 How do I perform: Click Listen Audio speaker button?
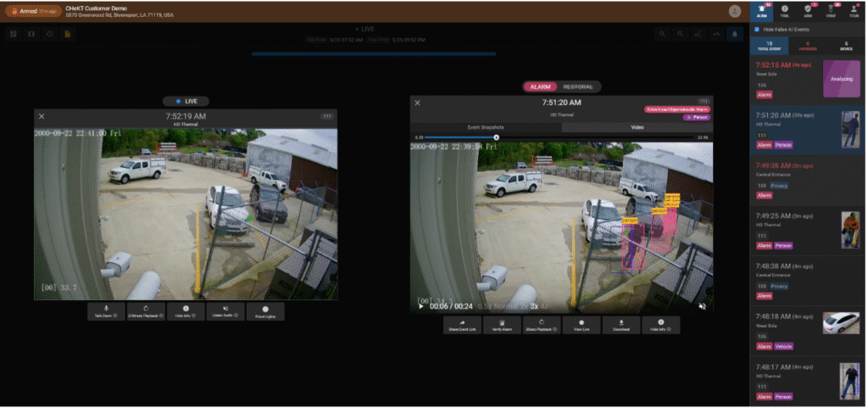tap(225, 311)
